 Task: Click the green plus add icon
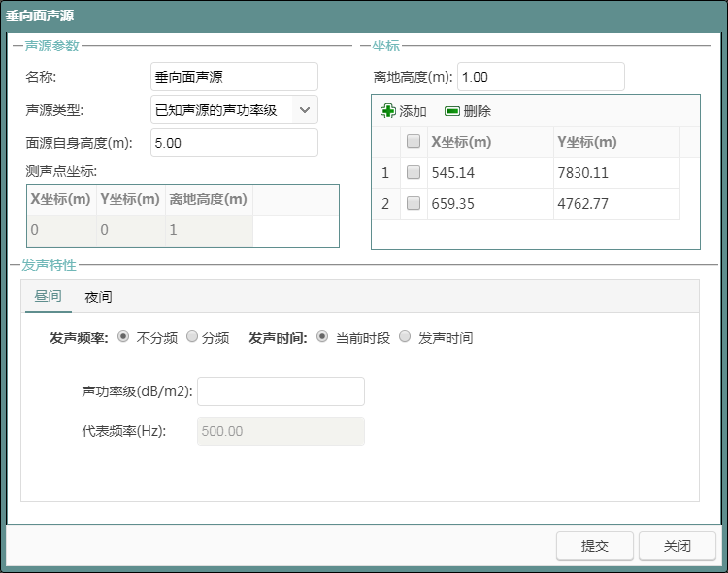pyautogui.click(x=388, y=111)
